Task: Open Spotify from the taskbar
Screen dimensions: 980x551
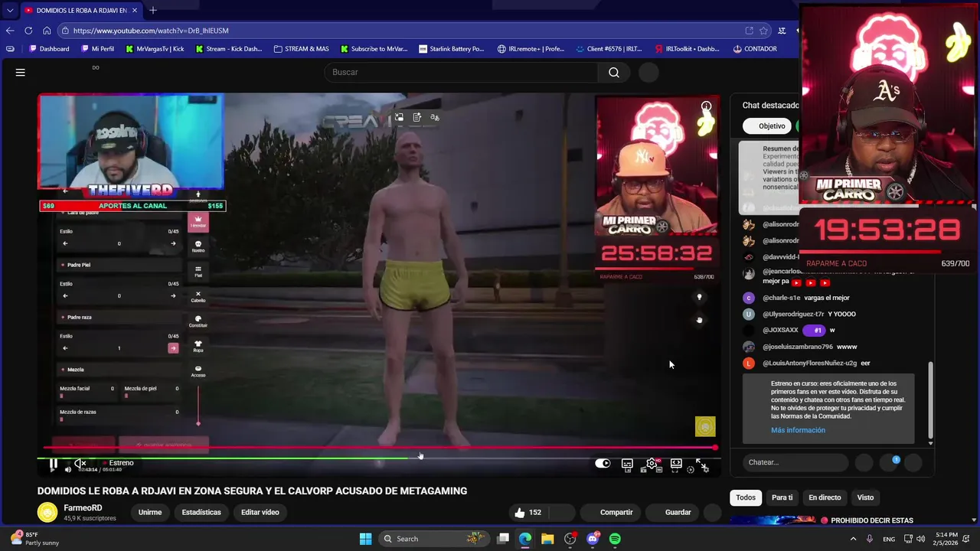Action: point(615,539)
